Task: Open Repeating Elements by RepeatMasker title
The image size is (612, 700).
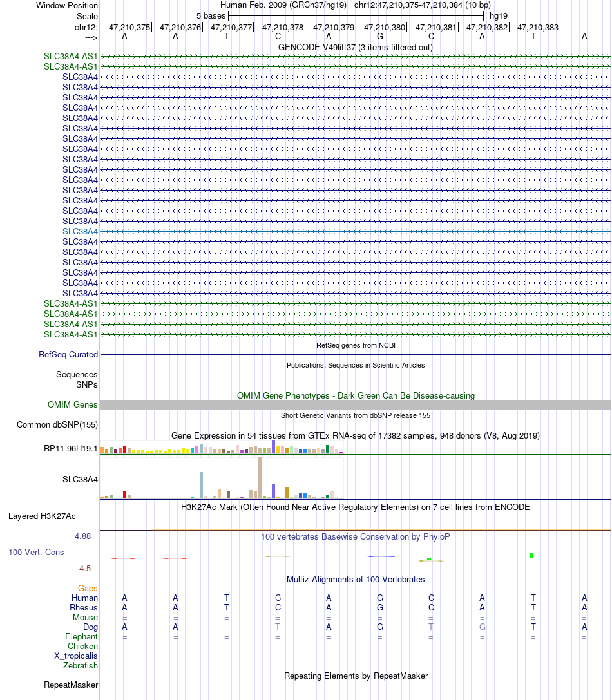Action: [x=356, y=676]
